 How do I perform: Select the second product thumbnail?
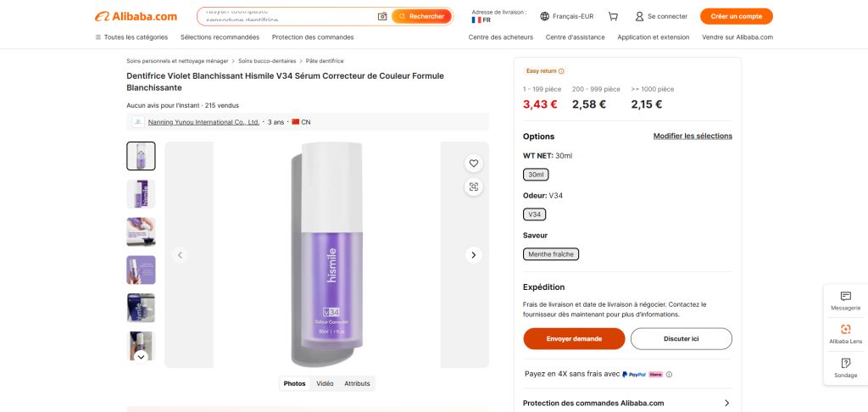point(141,193)
